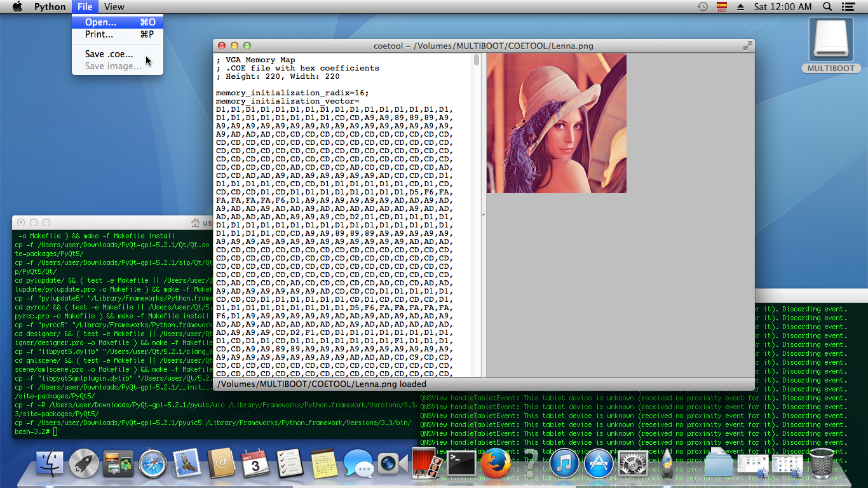Screen dimensions: 868x488
Task: Click the Lenna image preview
Action: pos(556,123)
